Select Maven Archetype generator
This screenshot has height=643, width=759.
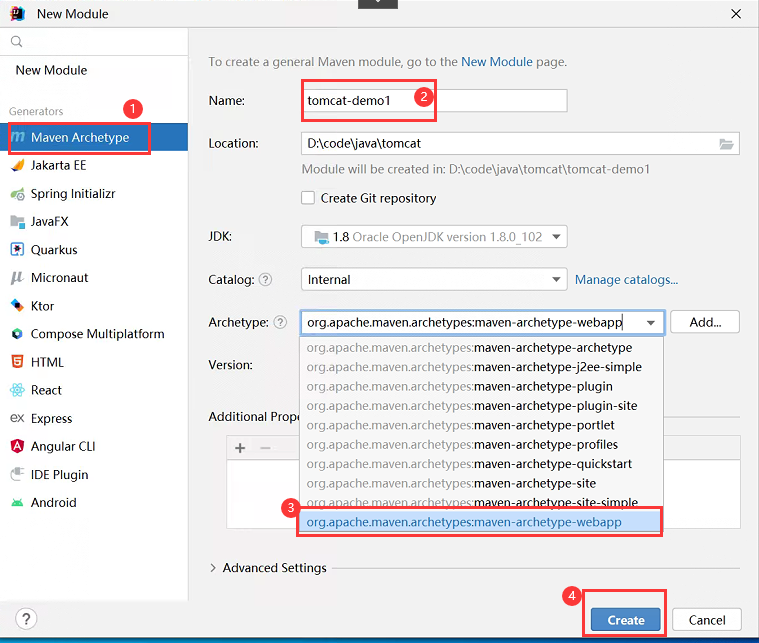(x=94, y=137)
